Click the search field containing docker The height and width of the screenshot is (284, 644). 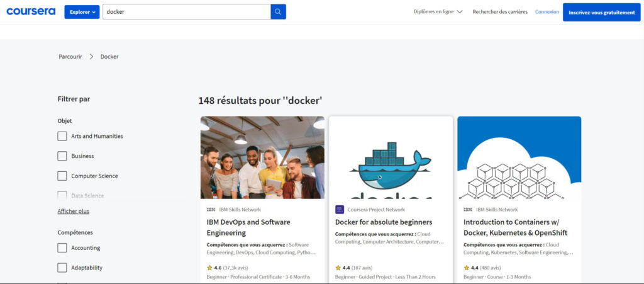(x=186, y=12)
